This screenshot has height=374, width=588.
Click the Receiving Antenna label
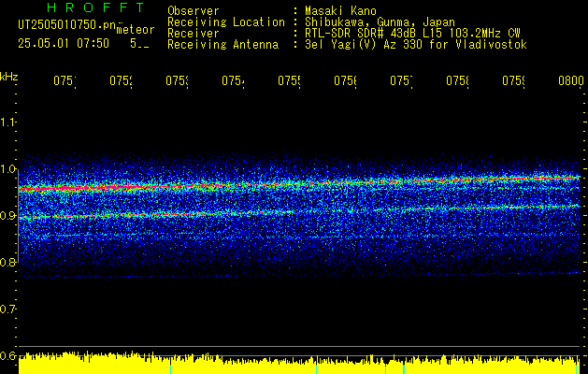coord(223,45)
